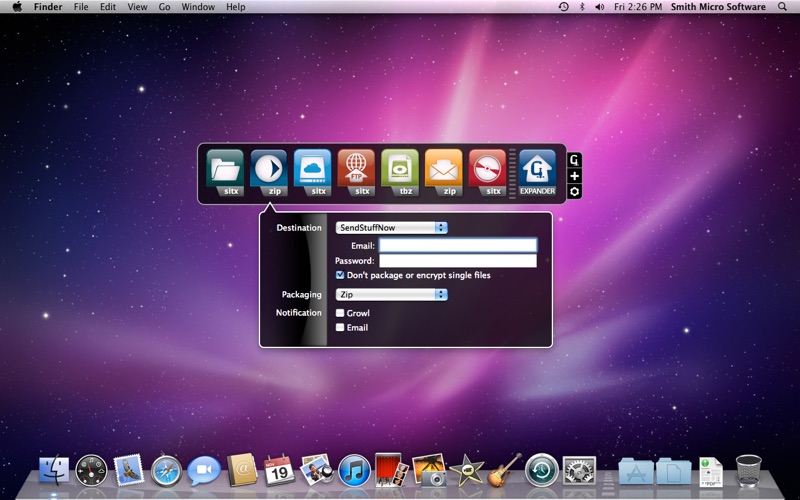This screenshot has width=800, height=500.
Task: Click the grip handle beside Expander tile
Action: click(x=512, y=173)
